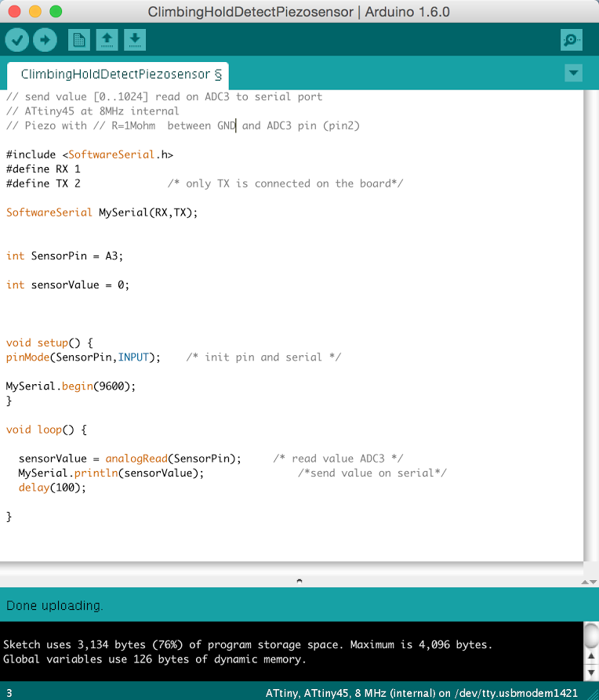Click the console scrollbar up arrow
The height and width of the screenshot is (700, 599).
click(x=591, y=656)
